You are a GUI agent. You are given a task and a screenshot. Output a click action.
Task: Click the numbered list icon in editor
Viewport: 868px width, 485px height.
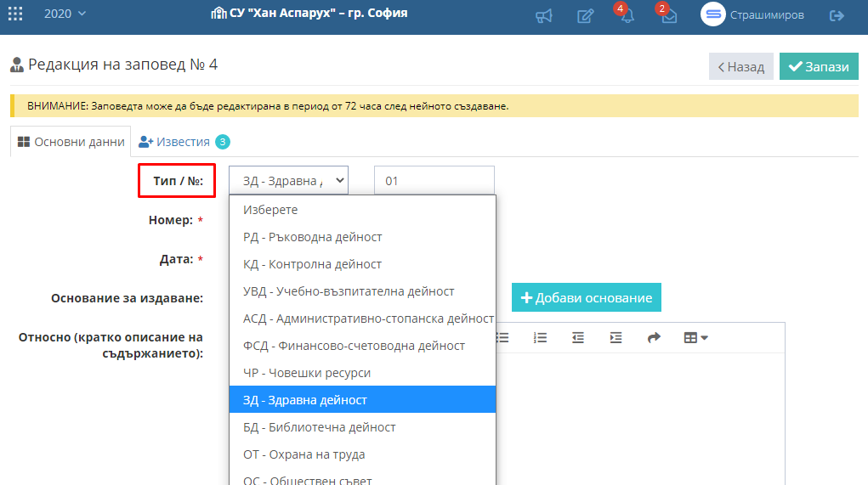(x=541, y=337)
